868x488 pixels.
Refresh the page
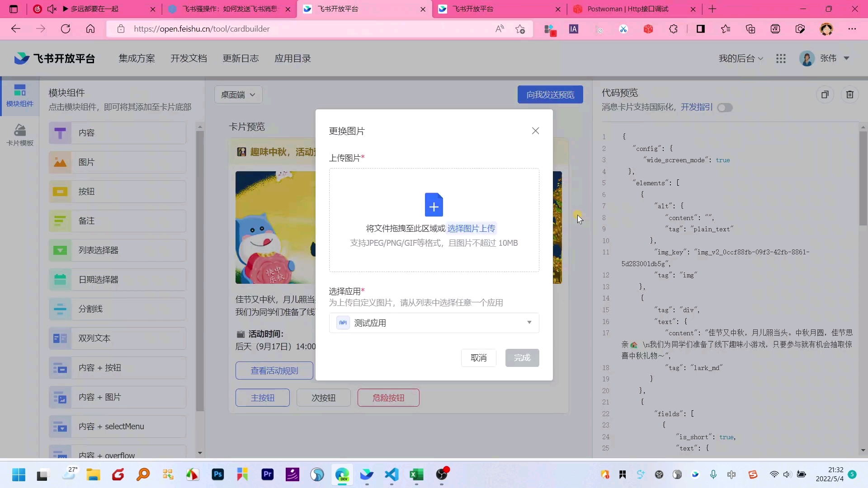[66, 29]
